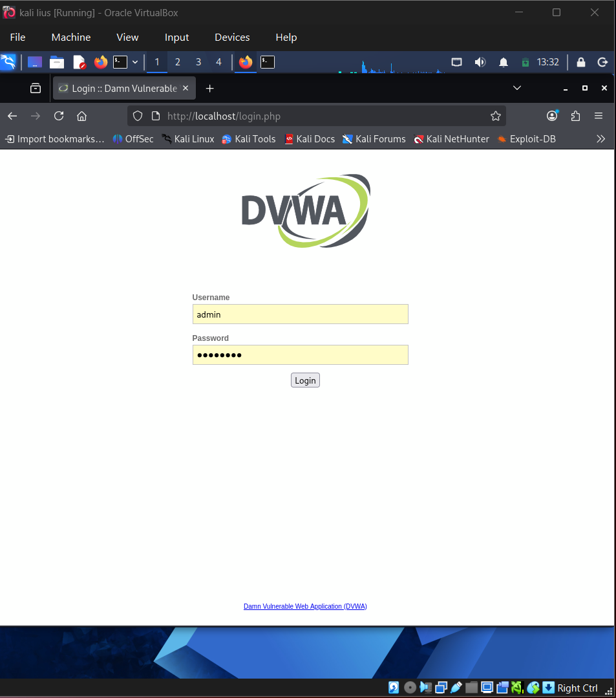Click the site information page icon
Viewport: 616px width, 698px height.
[x=156, y=116]
